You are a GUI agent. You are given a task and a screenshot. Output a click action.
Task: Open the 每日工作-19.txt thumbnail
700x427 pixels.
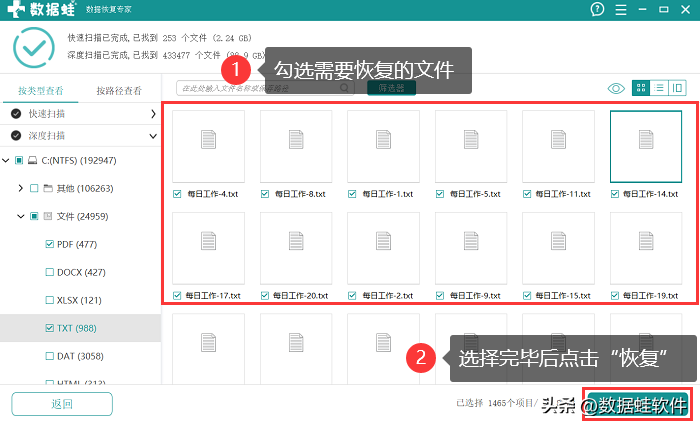pyautogui.click(x=646, y=248)
